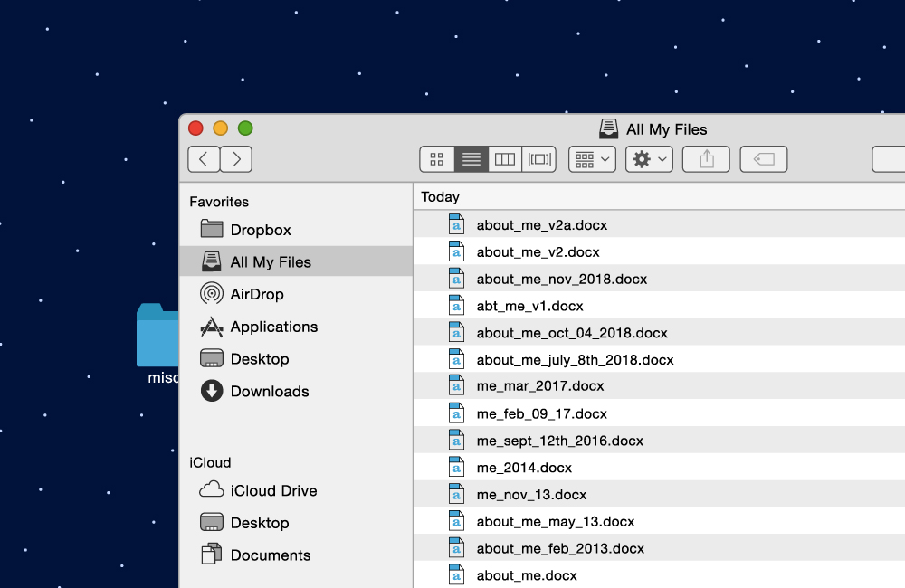Click the document icon of me_mar_2017.docx
The width and height of the screenshot is (905, 588).
(456, 386)
